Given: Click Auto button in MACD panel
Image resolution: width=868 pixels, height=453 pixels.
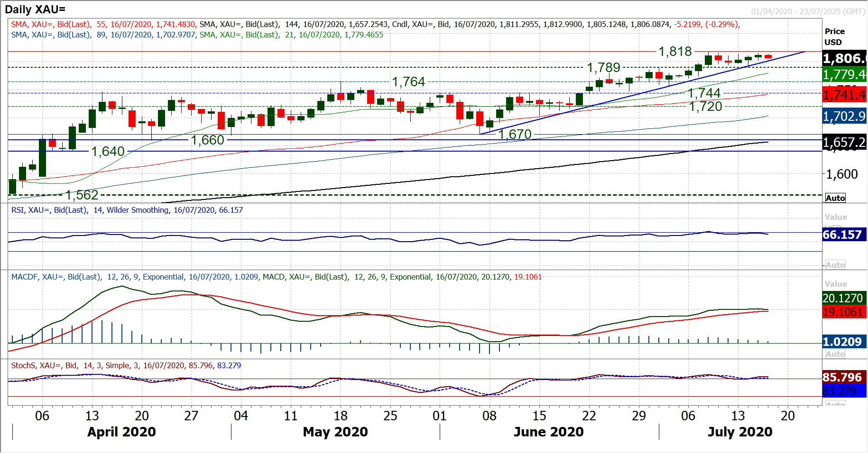Looking at the screenshot, I should (x=835, y=354).
